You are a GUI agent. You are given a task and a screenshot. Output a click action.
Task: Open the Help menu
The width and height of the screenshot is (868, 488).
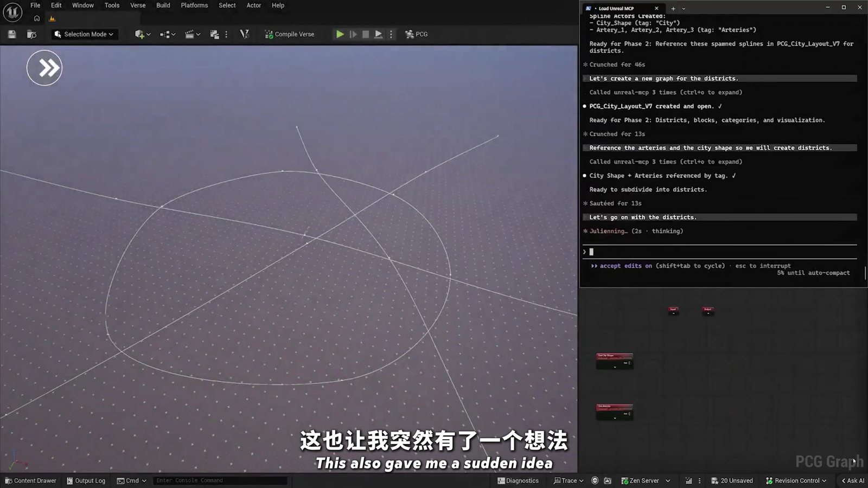tap(278, 5)
